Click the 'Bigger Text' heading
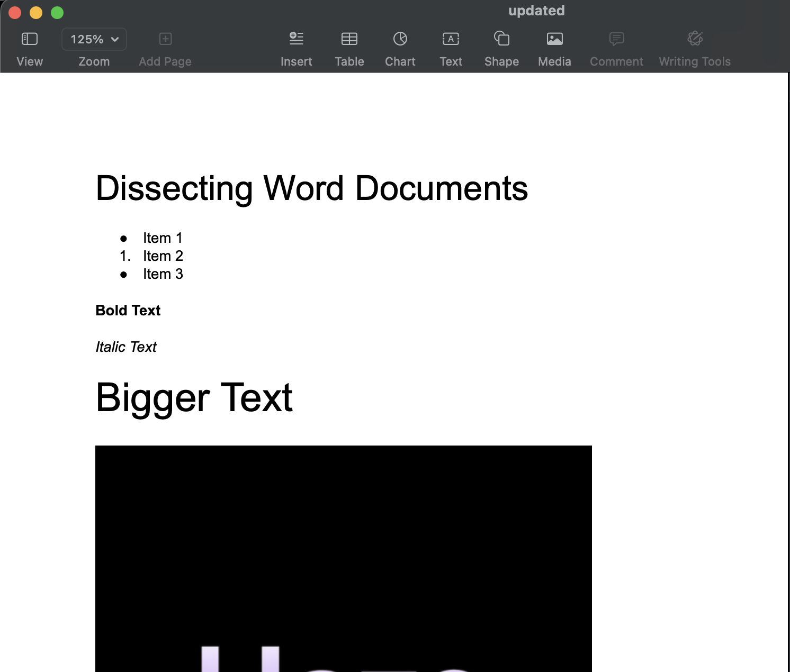Screen dimensions: 790x672 pos(194,398)
